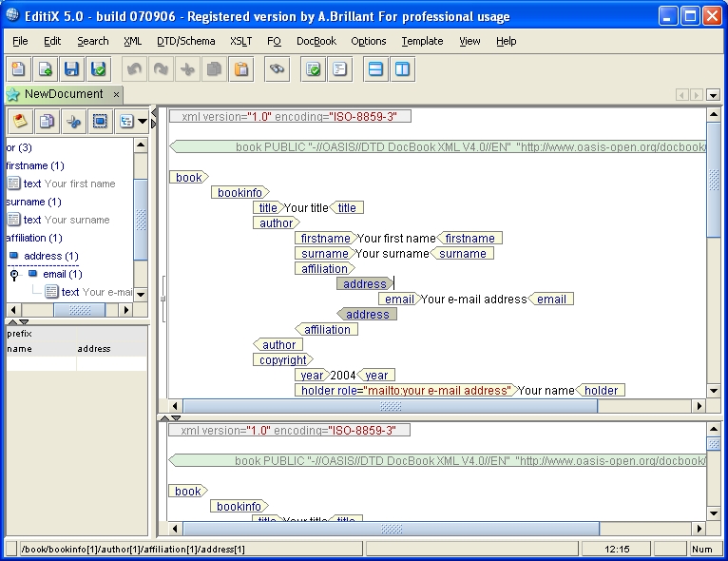728x561 pixels.
Task: Open search with binoculars icon
Action: click(x=278, y=69)
